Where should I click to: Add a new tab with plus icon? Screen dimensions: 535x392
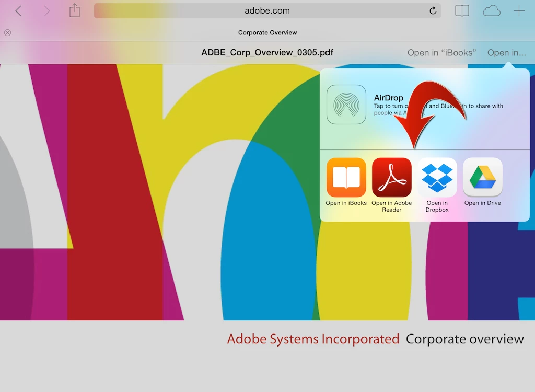click(x=519, y=11)
